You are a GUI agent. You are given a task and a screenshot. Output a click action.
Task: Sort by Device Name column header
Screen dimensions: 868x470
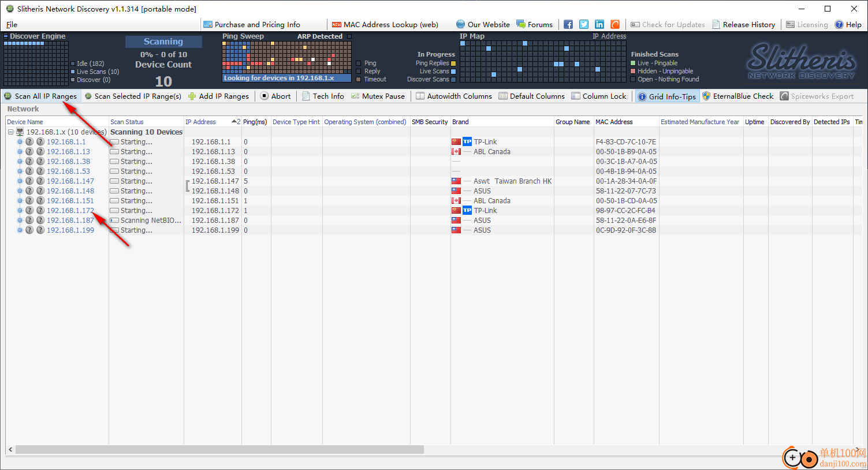57,122
